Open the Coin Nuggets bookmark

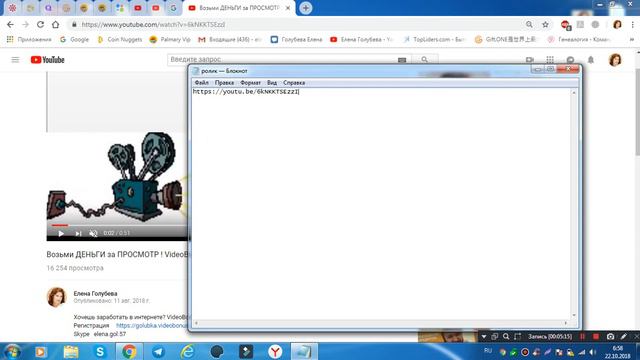[x=120, y=39]
